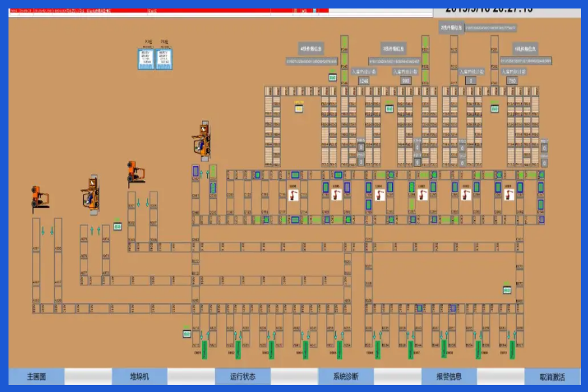The image size is (588, 392).
Task: Select the pallet count field showing 750
Action: pyautogui.click(x=512, y=80)
